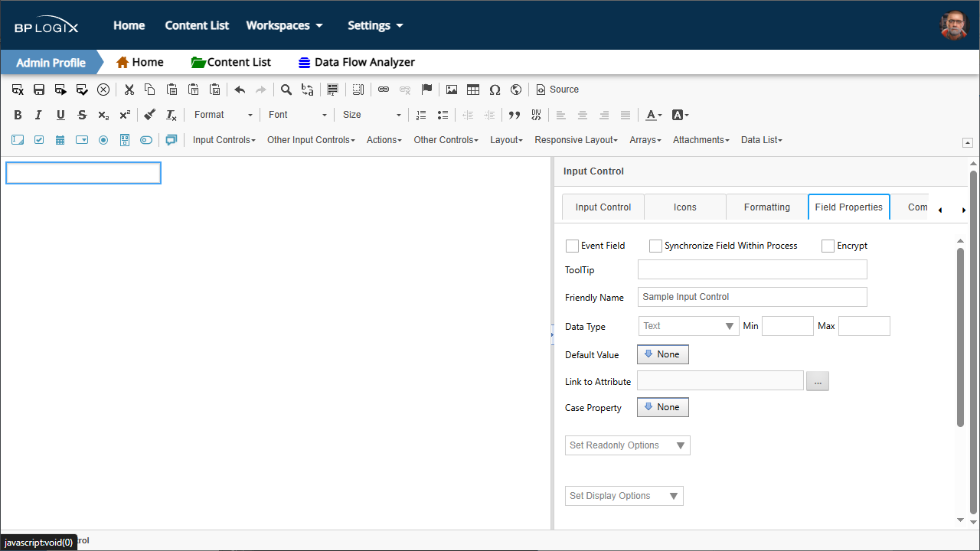Expand the Responsive Layout menu
The height and width of the screenshot is (551, 980).
point(578,140)
